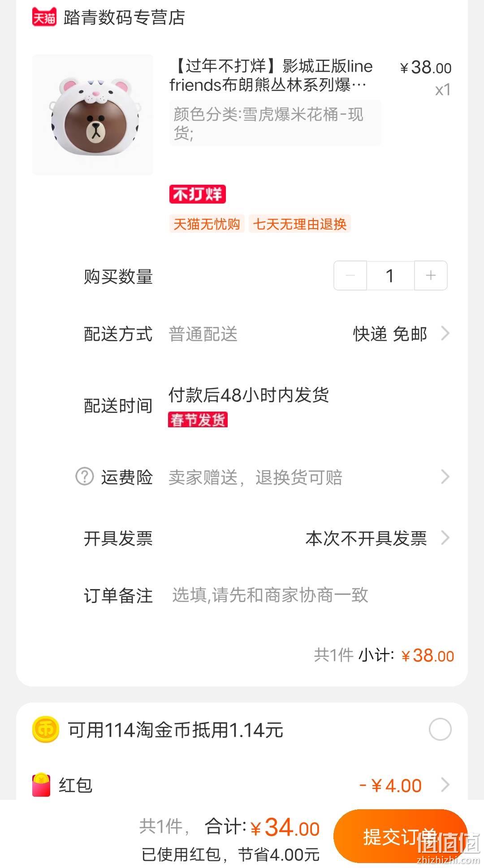
Task: Tap the 红包 red envelope icon
Action: click(41, 785)
